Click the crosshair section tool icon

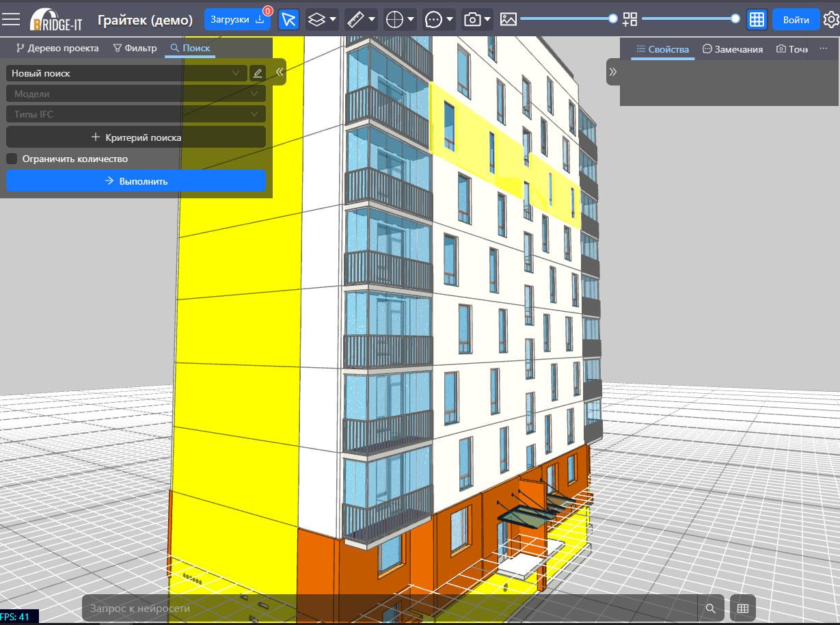394,19
